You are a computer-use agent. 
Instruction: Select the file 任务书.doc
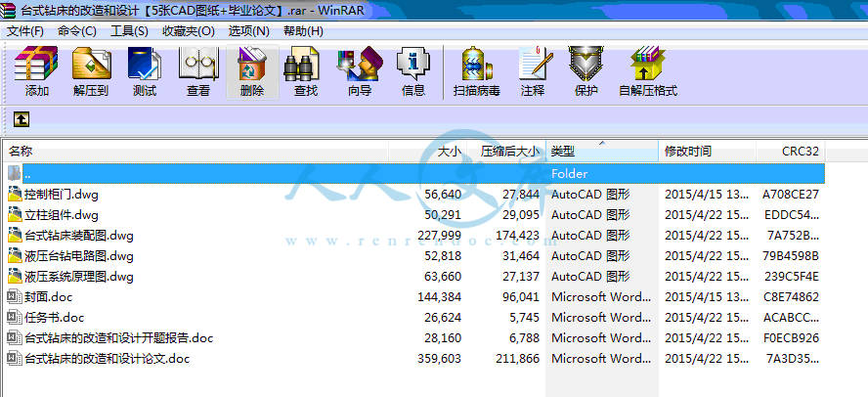[x=55, y=317]
